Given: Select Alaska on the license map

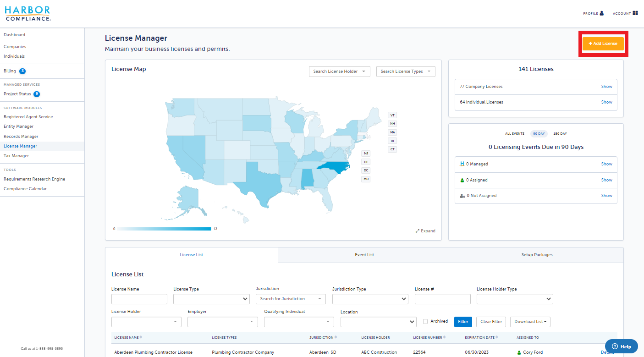Looking at the screenshot, I should click(188, 201).
